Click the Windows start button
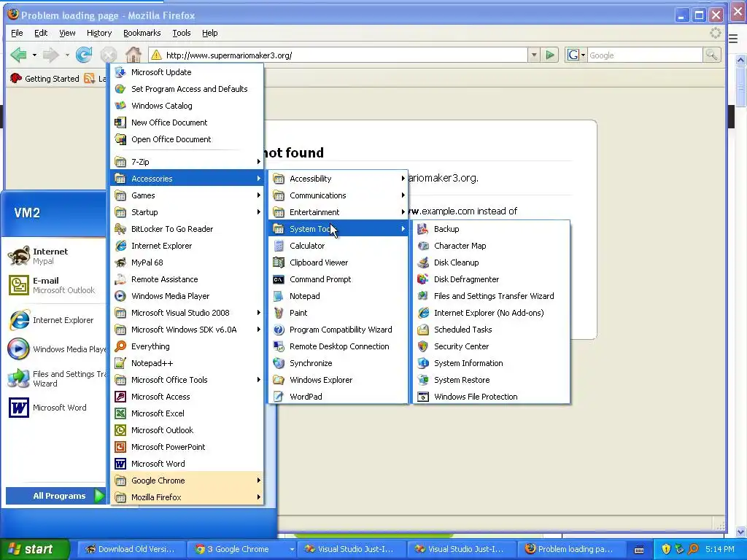 tap(34, 549)
